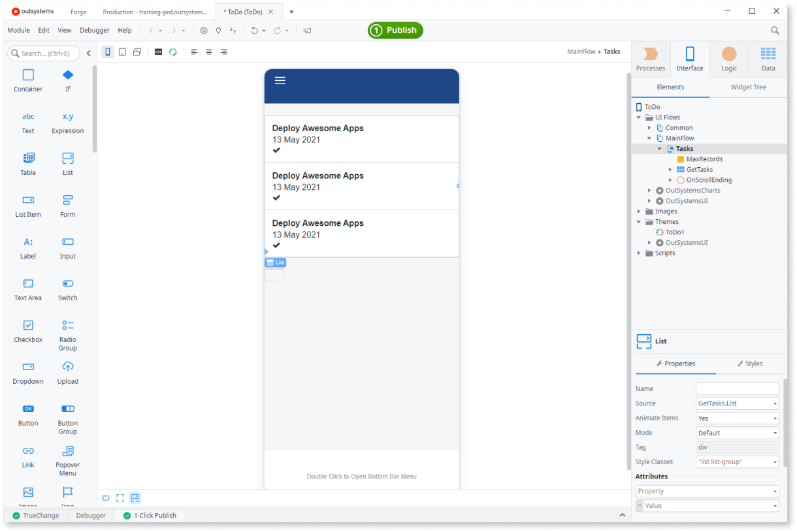This screenshot has height=532, width=797.
Task: Open the theme style editor
Action: click(173, 52)
